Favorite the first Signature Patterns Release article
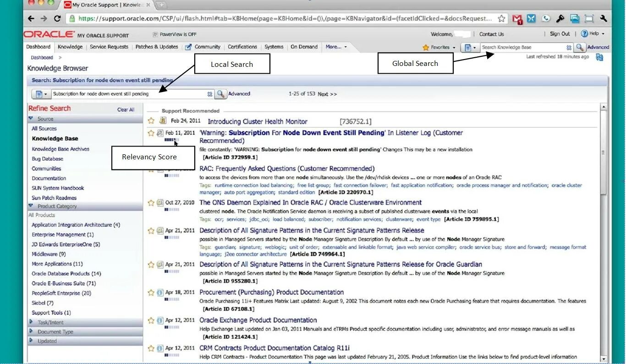This screenshot has width=626, height=364. pos(151,230)
